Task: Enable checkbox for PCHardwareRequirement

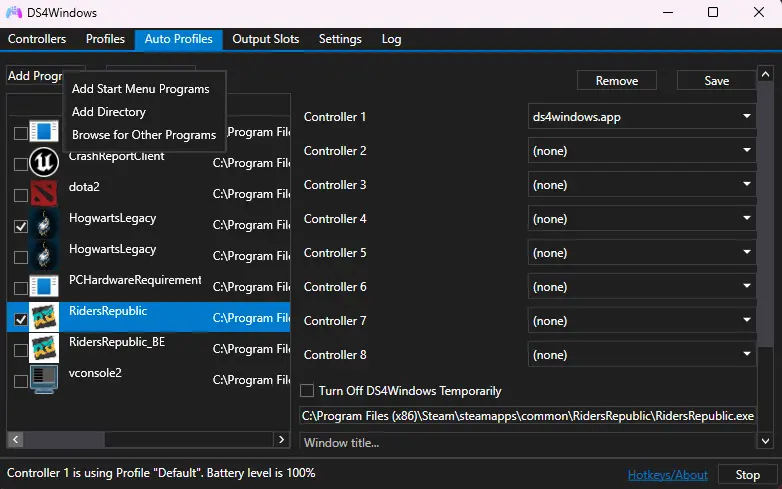Action: pos(20,288)
